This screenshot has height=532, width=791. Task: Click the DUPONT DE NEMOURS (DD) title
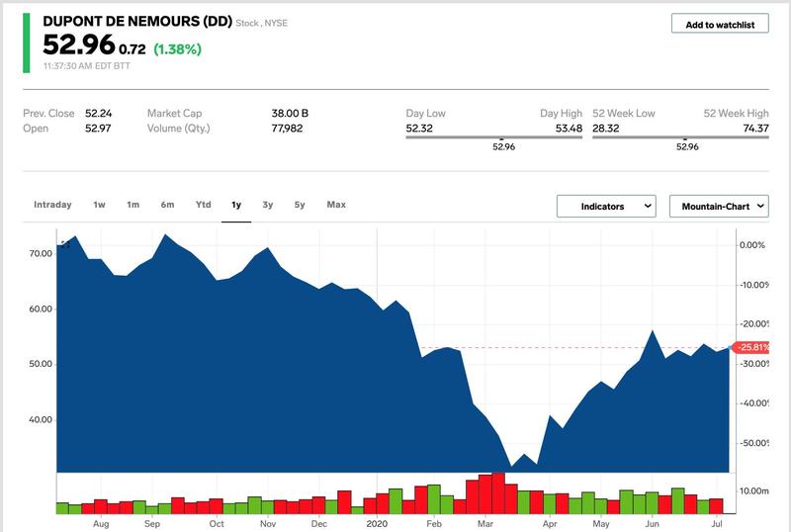pos(137,21)
